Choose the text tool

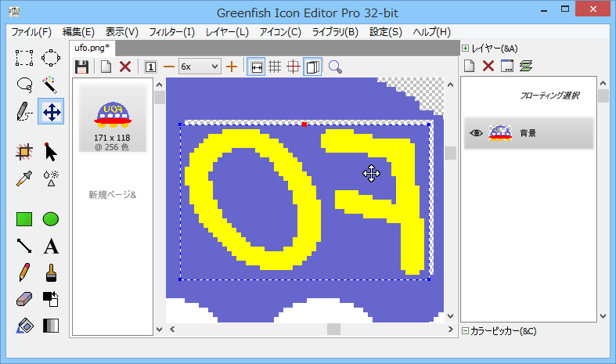[51, 247]
